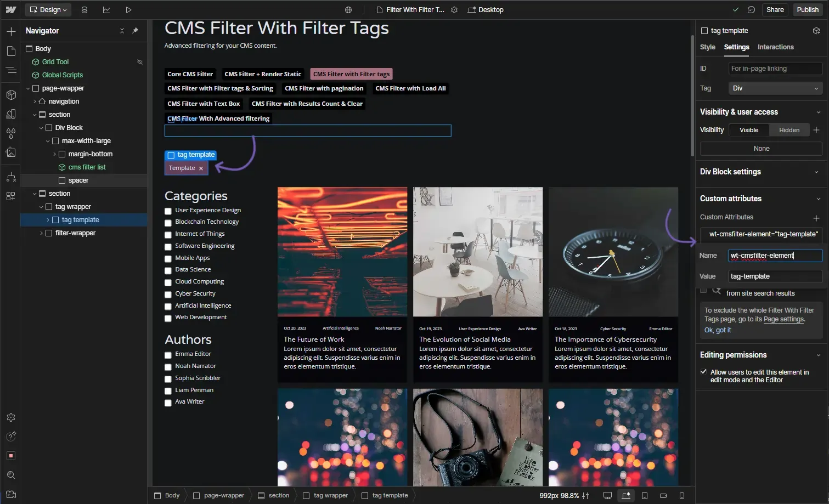Image resolution: width=829 pixels, height=504 pixels.
Task: Open comments speech bubble icon
Action: pos(751,10)
